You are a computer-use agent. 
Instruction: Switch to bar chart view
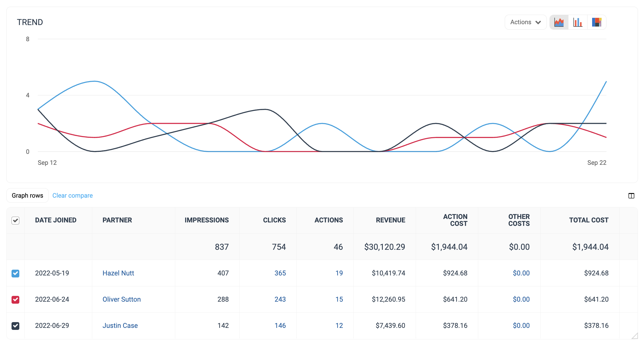coord(578,22)
